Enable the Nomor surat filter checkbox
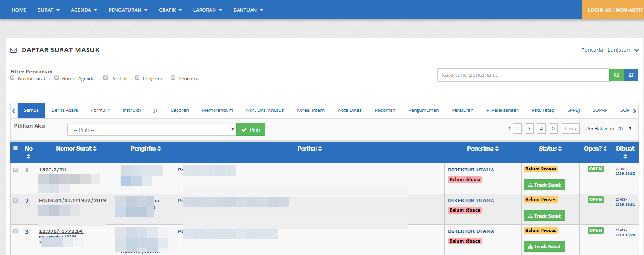Viewport: 644px width, 255px height. (x=13, y=78)
